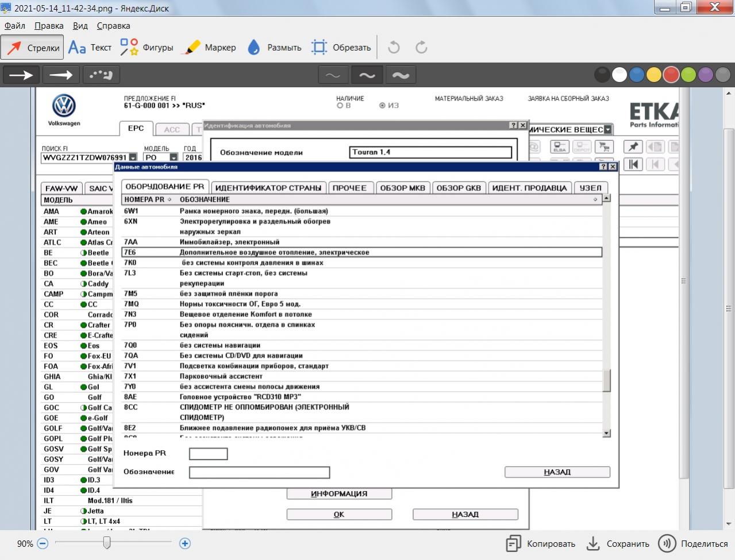Increase zoom with the plus icon
Image resolution: width=735 pixels, height=560 pixels.
pyautogui.click(x=184, y=543)
